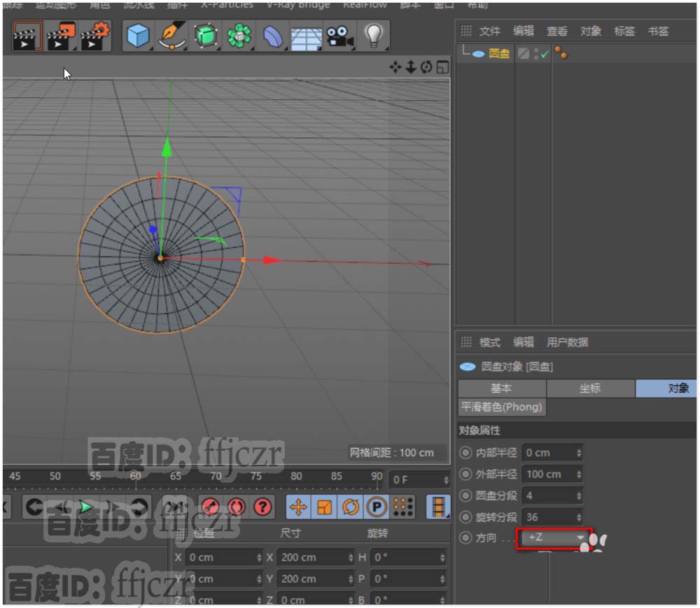Toggle Position keyframe recording cross-arrows icon
Image resolution: width=700 pixels, height=608 pixels.
tap(298, 507)
